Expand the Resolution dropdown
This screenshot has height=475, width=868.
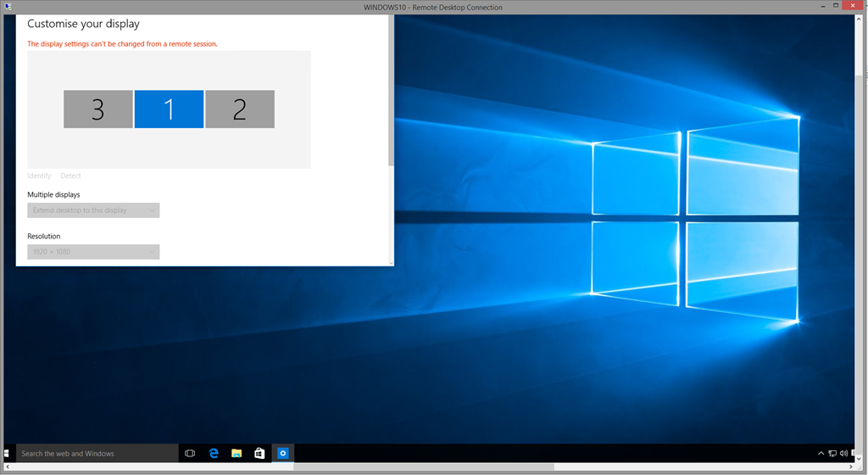pos(93,252)
